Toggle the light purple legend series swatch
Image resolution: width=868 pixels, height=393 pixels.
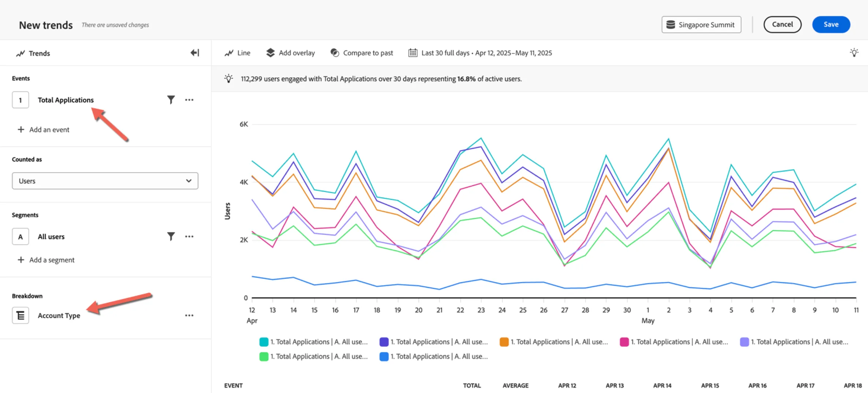[744, 342]
